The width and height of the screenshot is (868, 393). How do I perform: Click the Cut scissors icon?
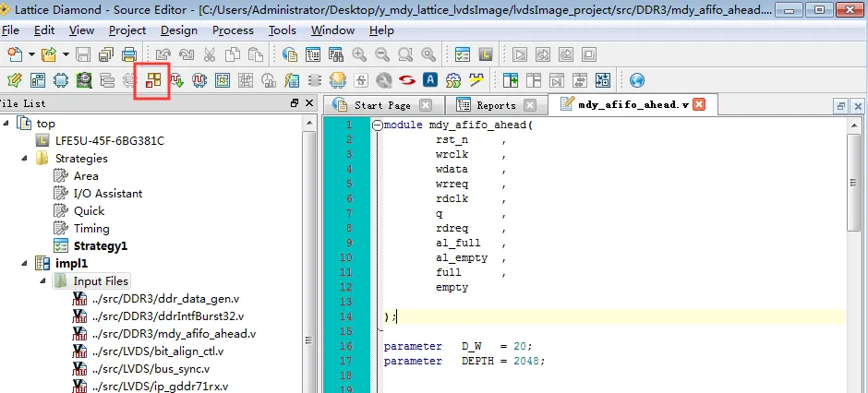(209, 54)
